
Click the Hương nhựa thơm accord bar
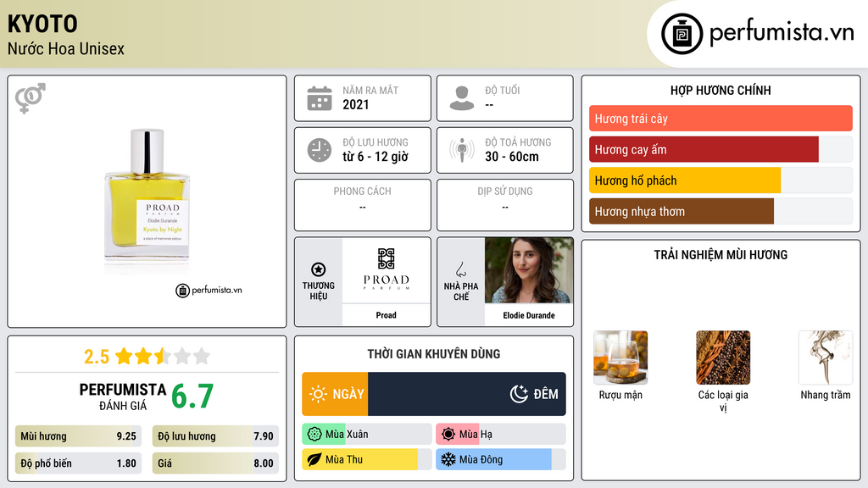click(x=721, y=211)
